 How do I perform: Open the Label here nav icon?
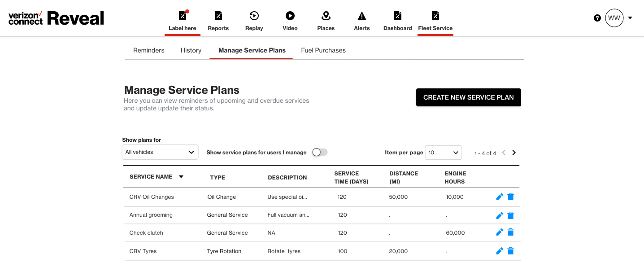[183, 16]
